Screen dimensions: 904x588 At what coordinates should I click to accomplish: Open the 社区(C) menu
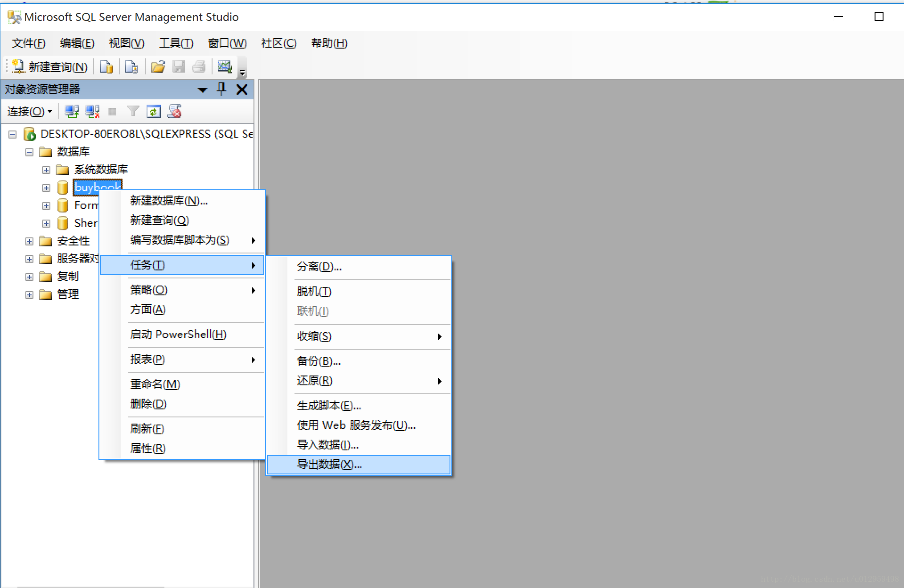click(x=279, y=43)
